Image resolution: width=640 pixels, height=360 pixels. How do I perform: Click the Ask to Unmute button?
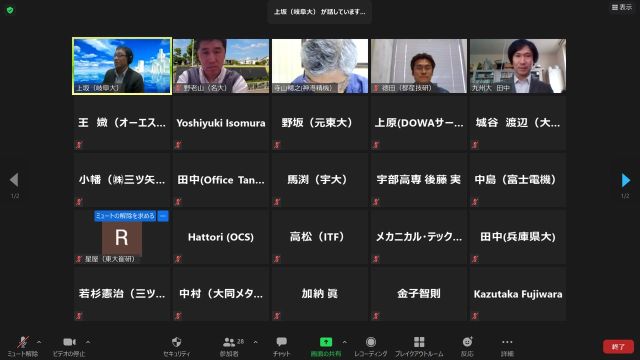(x=125, y=216)
